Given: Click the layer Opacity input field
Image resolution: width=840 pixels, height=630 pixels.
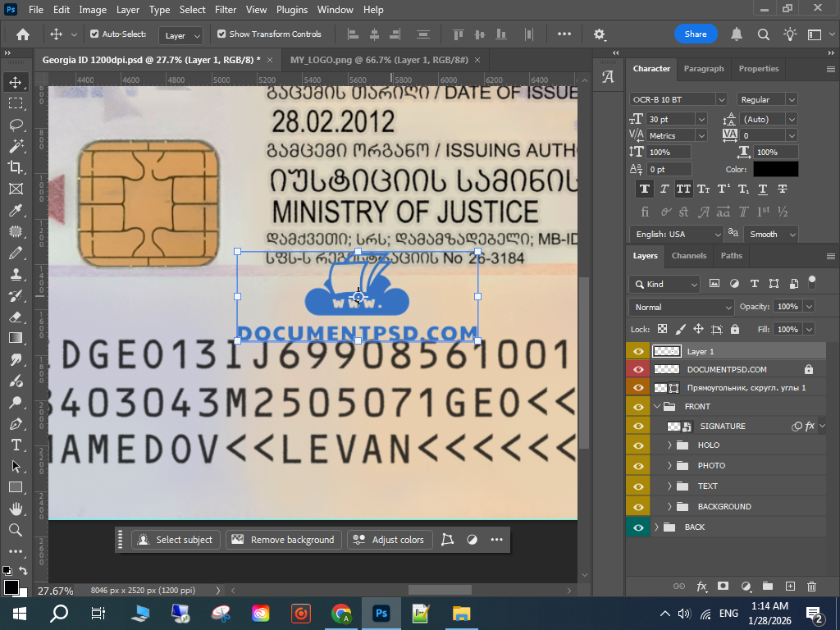Looking at the screenshot, I should point(787,307).
